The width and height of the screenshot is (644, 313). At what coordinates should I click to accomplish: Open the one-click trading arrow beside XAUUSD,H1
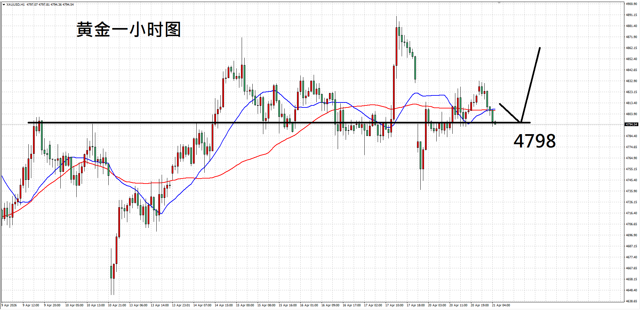click(4, 5)
